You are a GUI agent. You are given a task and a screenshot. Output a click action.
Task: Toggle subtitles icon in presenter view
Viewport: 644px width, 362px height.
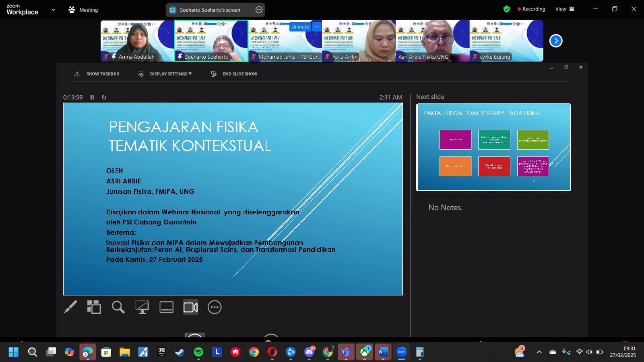tap(166, 307)
